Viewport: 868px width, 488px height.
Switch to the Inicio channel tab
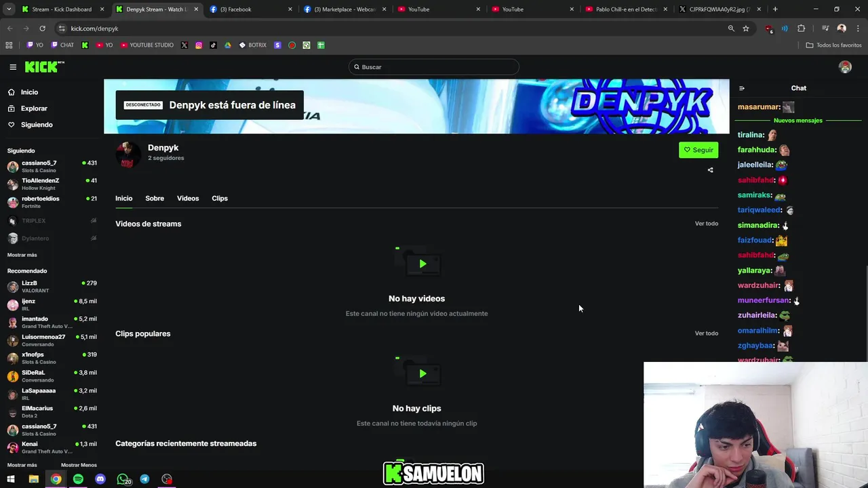(x=123, y=199)
